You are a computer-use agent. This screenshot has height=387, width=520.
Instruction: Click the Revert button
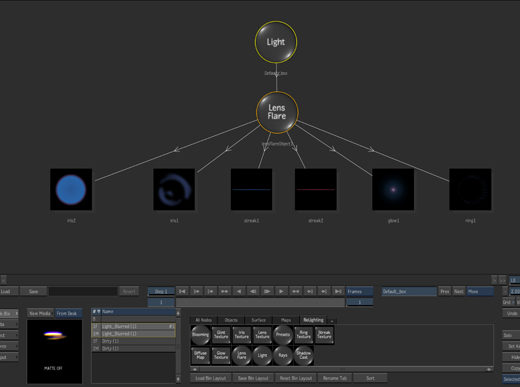(129, 292)
